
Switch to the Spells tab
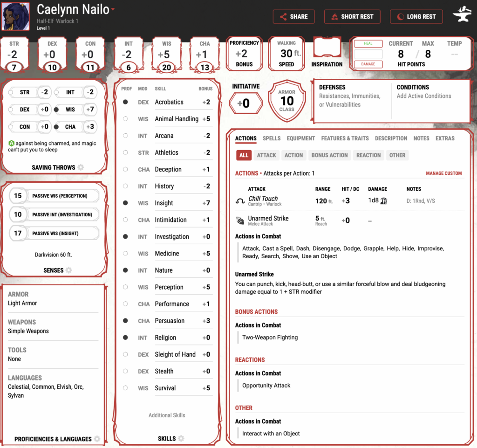[272, 138]
